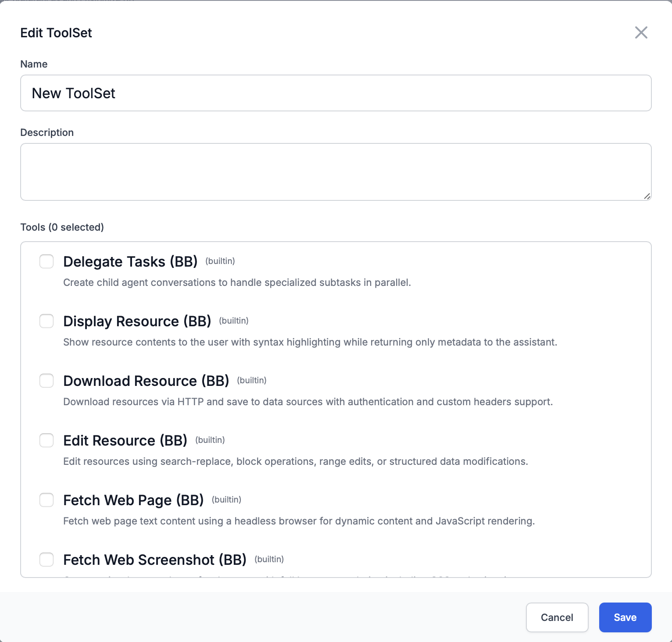The width and height of the screenshot is (672, 642).
Task: Check the Edit Resource (BB) checkbox
Action: 46,440
